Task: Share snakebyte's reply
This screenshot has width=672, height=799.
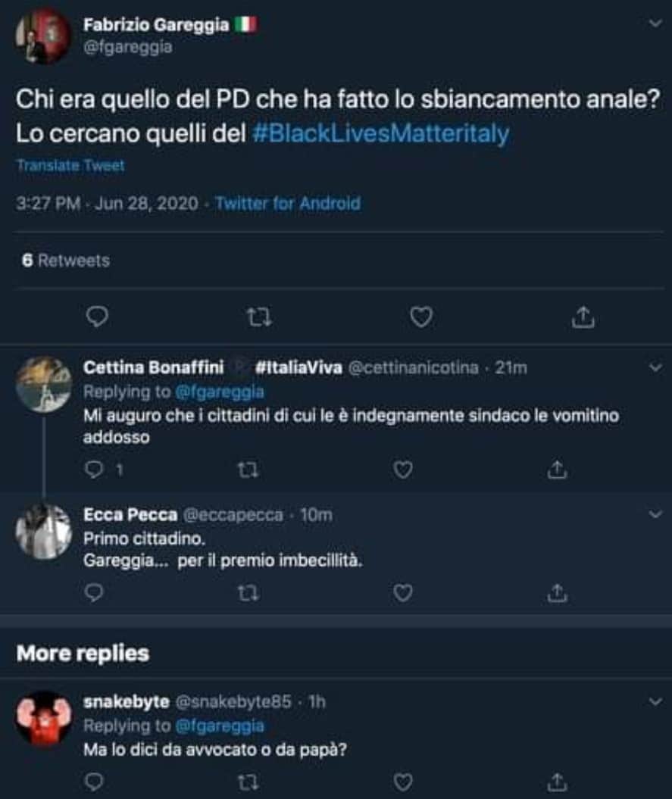Action: 557,782
